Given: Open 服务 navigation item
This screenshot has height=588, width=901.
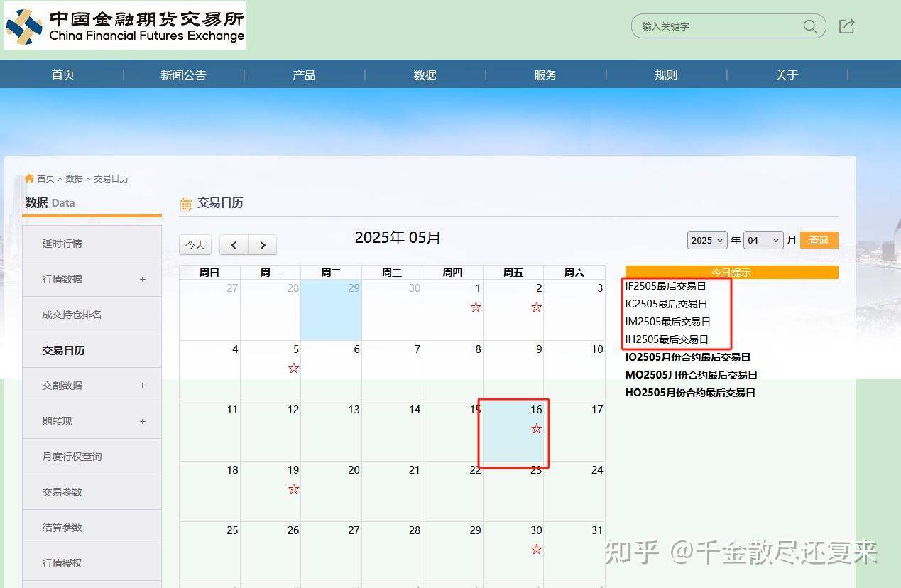Looking at the screenshot, I should click(545, 75).
